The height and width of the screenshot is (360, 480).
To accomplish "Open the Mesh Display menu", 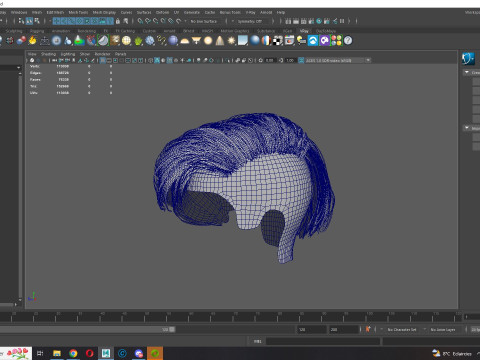I will click(104, 12).
